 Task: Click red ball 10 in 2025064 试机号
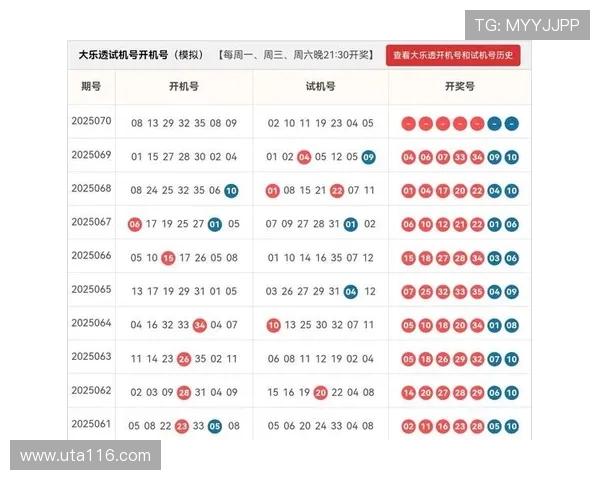tap(273, 325)
